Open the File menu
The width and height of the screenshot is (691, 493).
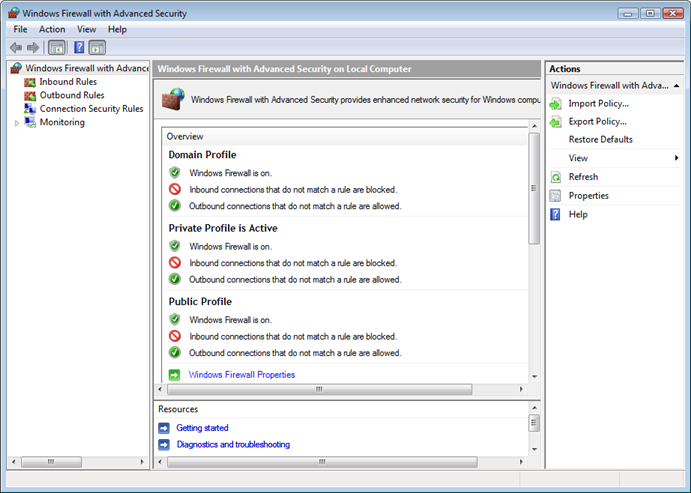20,30
